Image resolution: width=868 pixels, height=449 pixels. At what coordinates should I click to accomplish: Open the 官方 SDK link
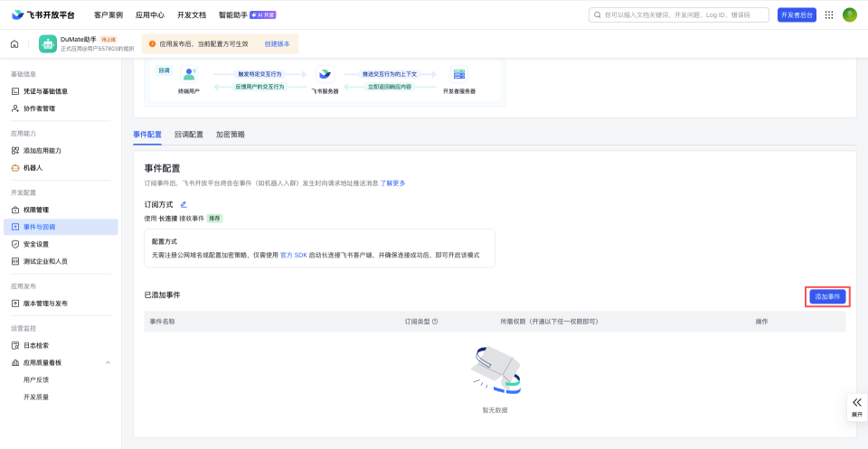(294, 256)
